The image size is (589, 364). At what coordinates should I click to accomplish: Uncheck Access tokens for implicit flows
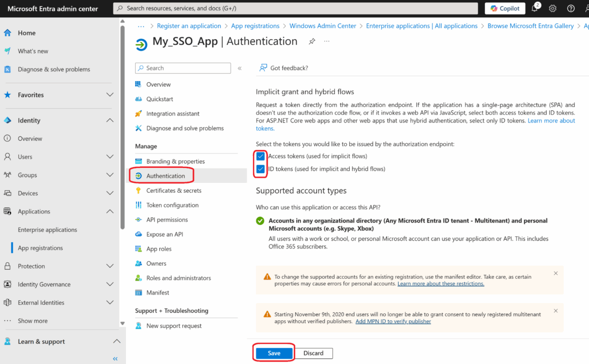[261, 156]
